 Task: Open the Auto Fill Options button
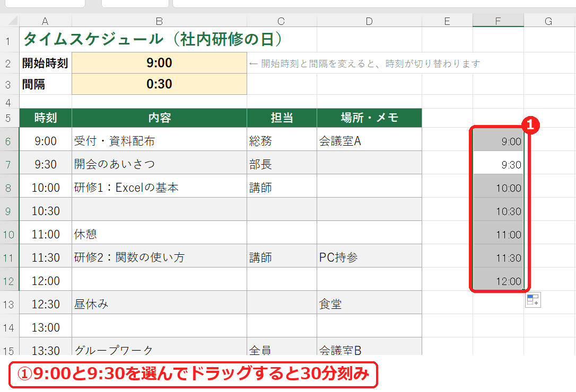pos(533,300)
